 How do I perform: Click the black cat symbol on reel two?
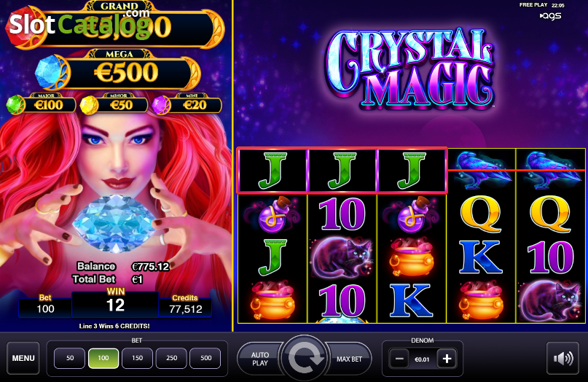pyautogui.click(x=342, y=257)
